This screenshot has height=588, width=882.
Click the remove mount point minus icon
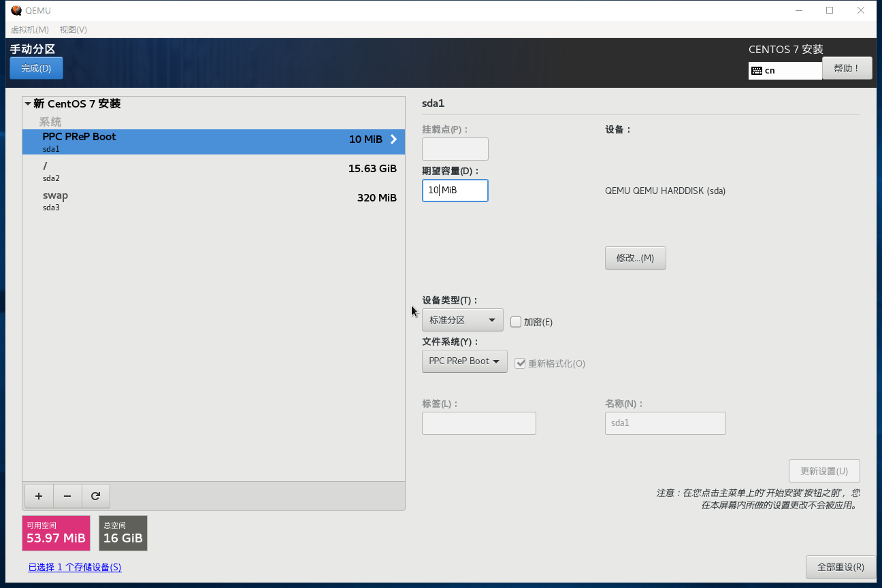point(67,496)
